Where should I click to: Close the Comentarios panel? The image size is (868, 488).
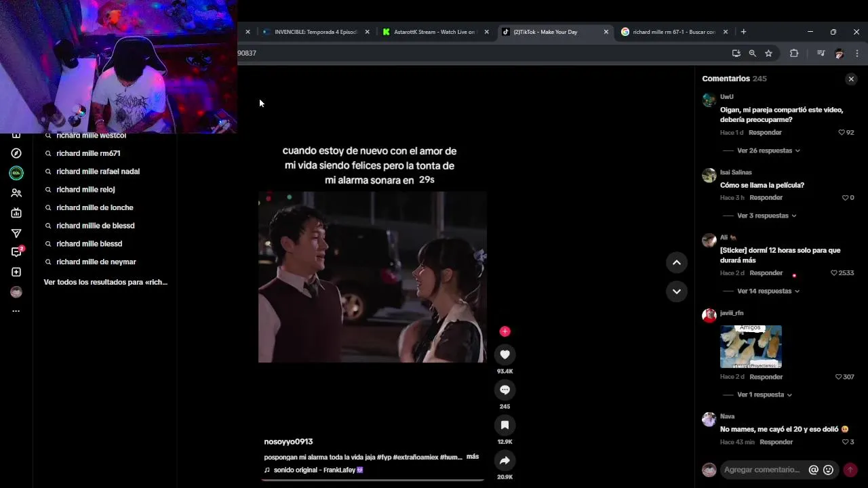point(851,79)
